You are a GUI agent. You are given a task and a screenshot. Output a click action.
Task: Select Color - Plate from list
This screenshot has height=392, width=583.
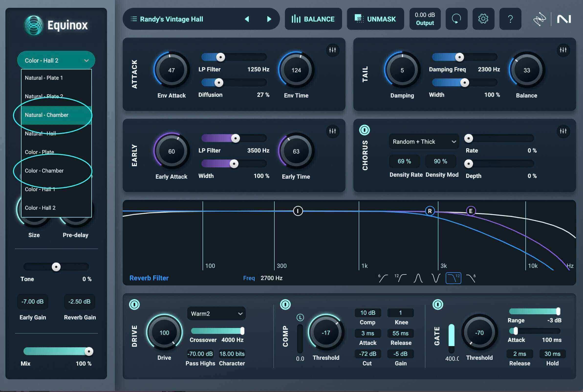pos(56,152)
